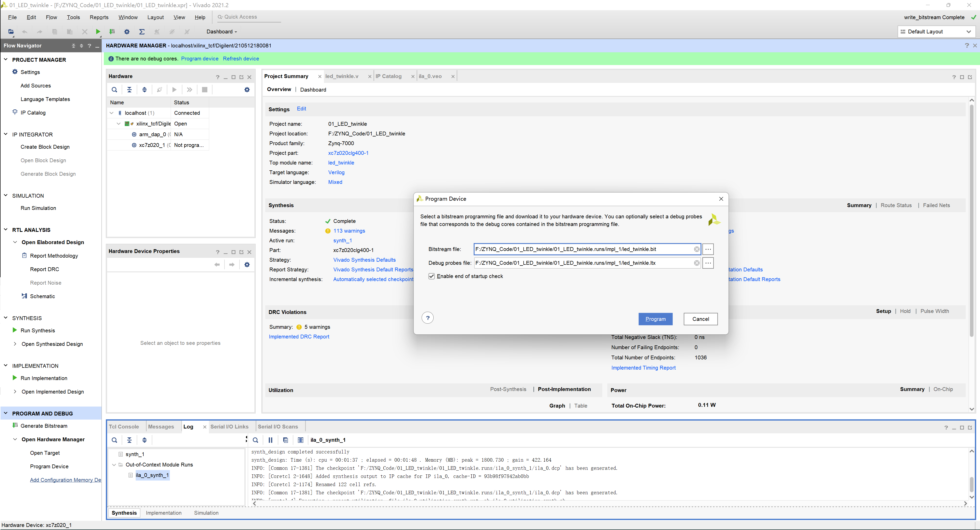
Task: Open Hardware Device Properties settings gear
Action: click(247, 265)
